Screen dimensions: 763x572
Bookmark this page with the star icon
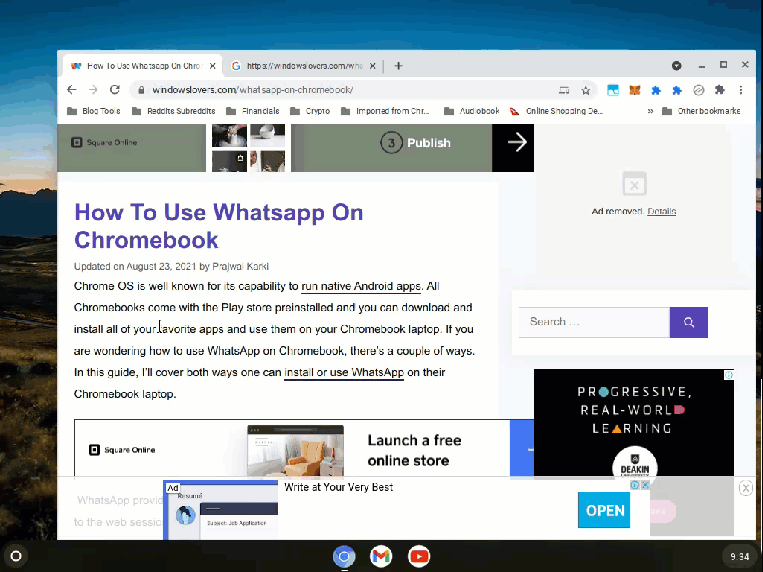click(585, 90)
